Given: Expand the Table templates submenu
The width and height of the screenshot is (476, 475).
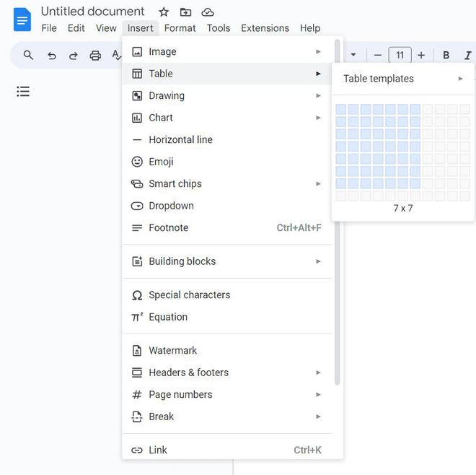Looking at the screenshot, I should [x=403, y=79].
